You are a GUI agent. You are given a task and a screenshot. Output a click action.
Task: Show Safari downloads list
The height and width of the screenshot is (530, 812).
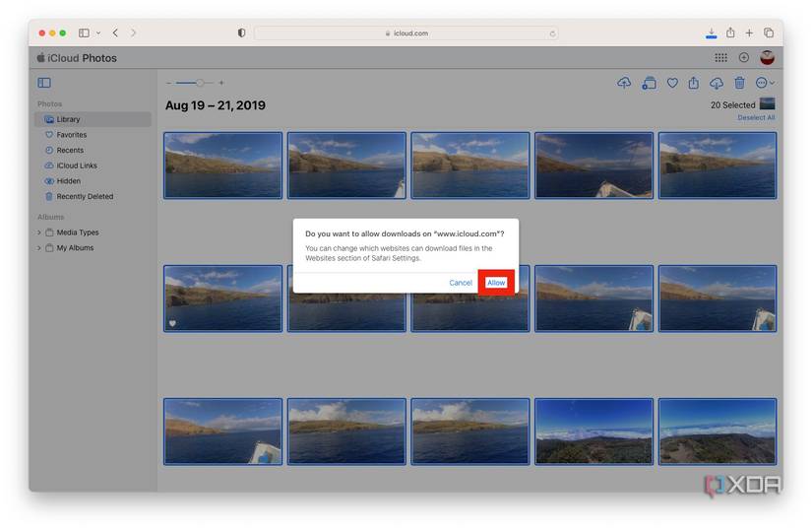click(711, 33)
